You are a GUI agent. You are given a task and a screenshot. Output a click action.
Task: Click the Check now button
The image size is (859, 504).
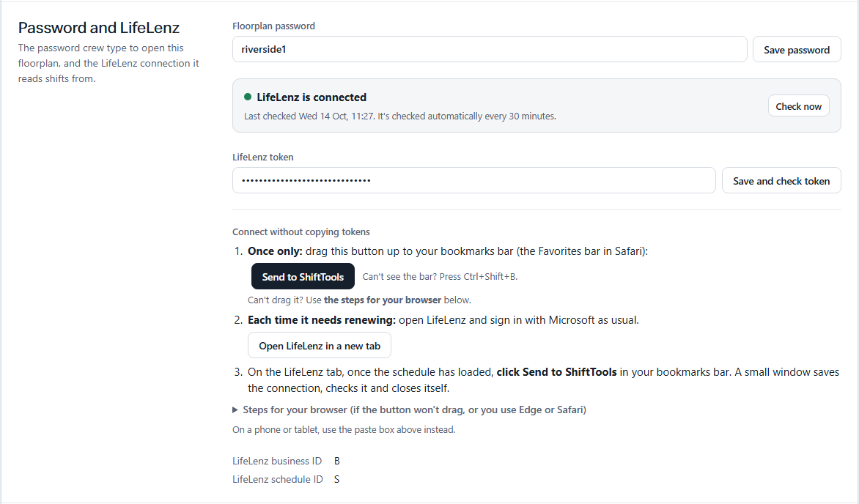798,106
